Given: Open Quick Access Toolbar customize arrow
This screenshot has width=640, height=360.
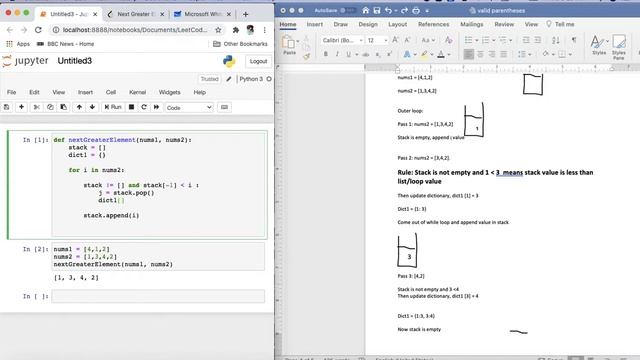Looking at the screenshot, I should click(x=427, y=11).
